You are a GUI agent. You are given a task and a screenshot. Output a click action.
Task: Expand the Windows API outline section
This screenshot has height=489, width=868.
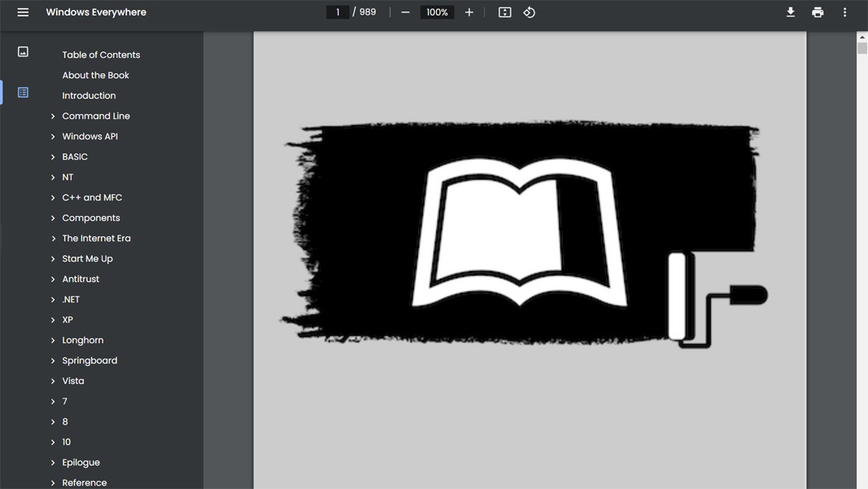pyautogui.click(x=53, y=137)
